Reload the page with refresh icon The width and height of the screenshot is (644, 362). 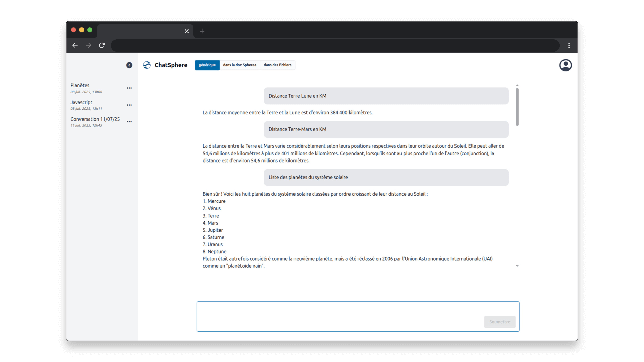102,45
